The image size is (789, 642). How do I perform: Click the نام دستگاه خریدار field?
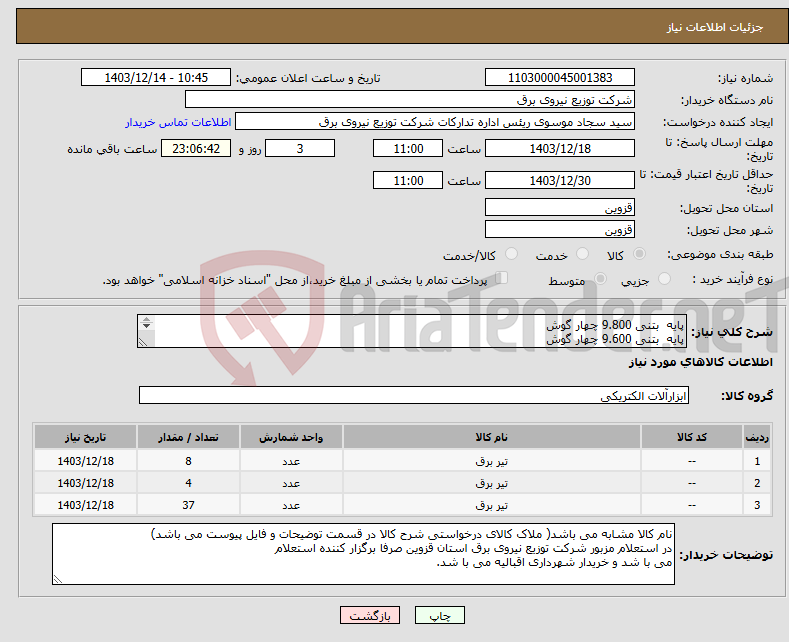click(x=410, y=100)
